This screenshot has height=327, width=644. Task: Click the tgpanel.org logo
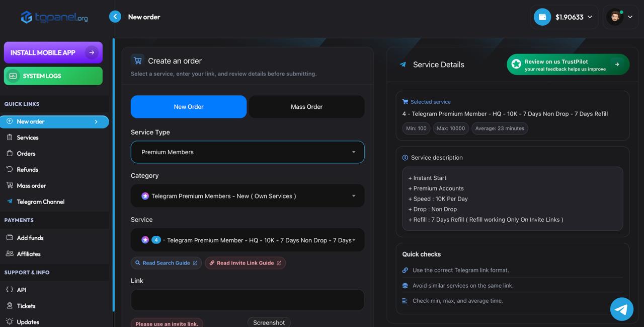(54, 17)
